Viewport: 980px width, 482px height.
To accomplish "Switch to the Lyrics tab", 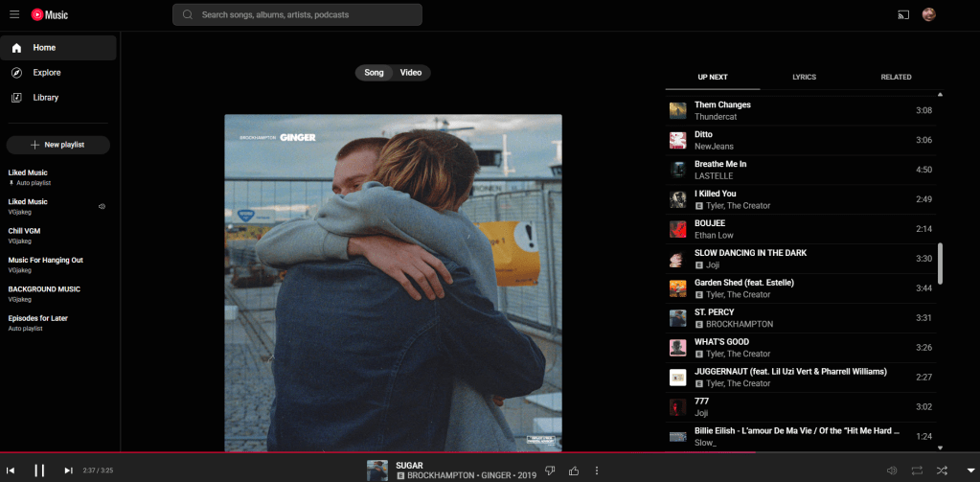I will point(805,77).
